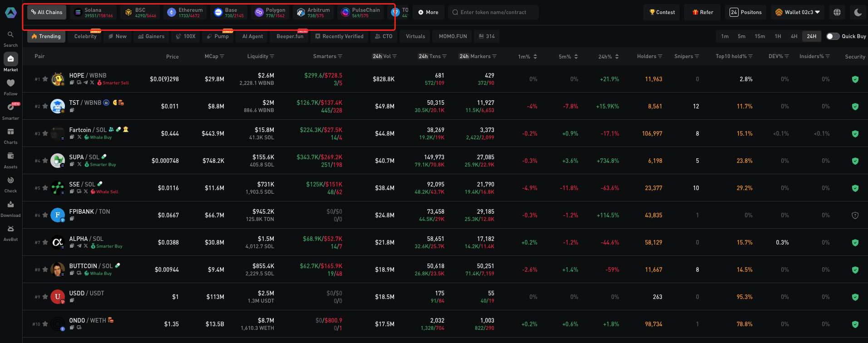The height and width of the screenshot is (343, 868).
Task: Open the More chains dropdown
Action: tap(428, 12)
